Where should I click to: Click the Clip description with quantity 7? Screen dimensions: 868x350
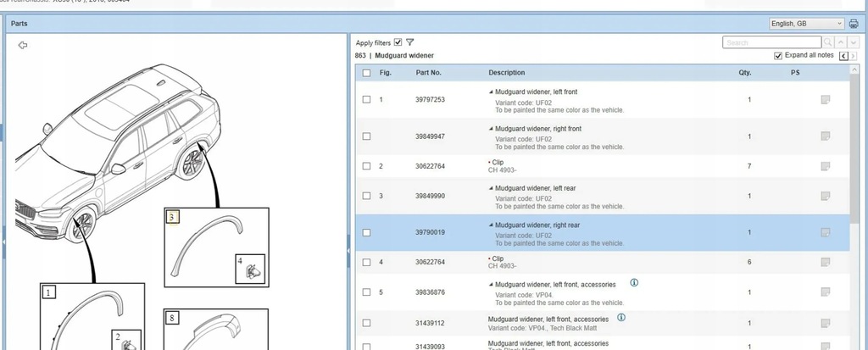(x=498, y=163)
